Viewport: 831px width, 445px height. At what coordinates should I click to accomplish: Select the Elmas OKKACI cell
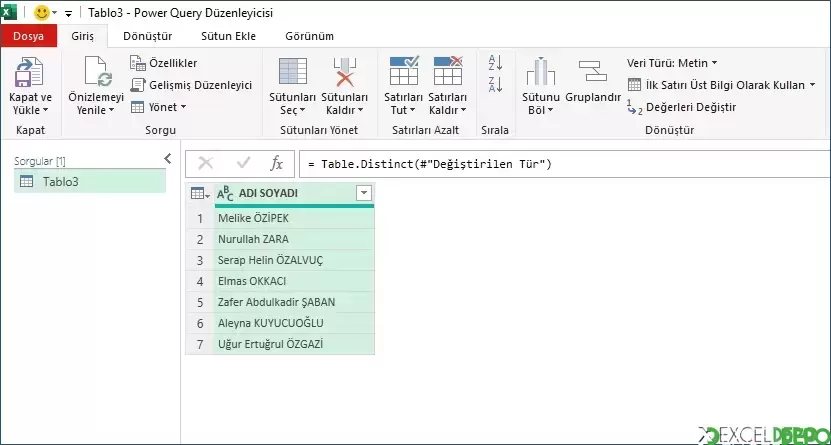point(294,281)
